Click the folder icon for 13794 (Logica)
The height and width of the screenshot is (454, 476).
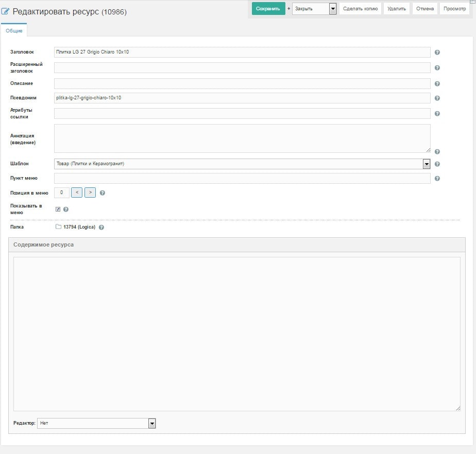(x=58, y=226)
